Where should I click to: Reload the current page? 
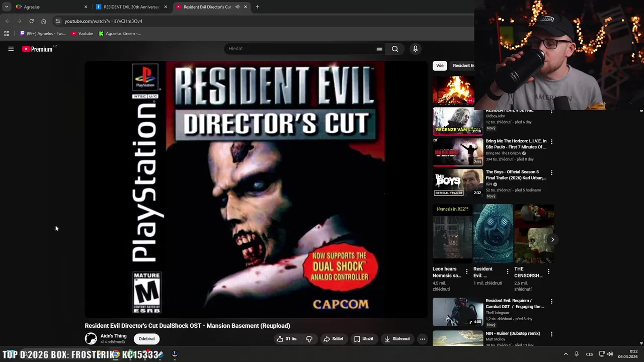[x=31, y=21]
